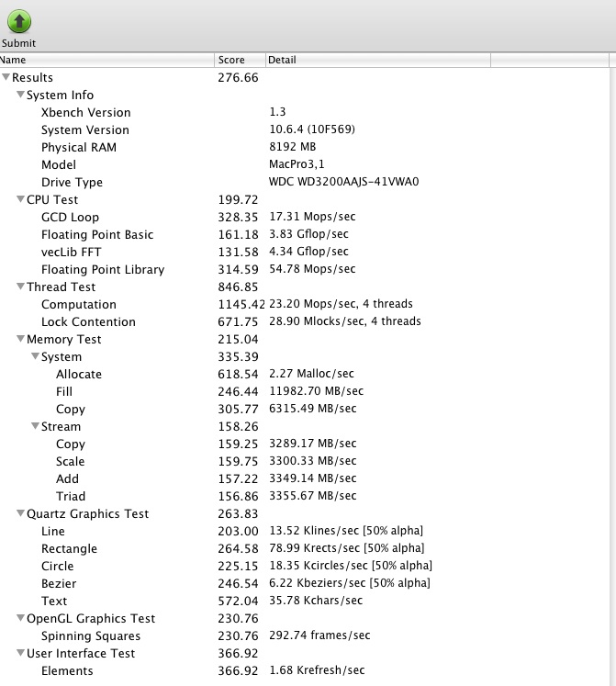Screen dimensions: 616x686
Task: Select the Elements row
Action: (305, 670)
